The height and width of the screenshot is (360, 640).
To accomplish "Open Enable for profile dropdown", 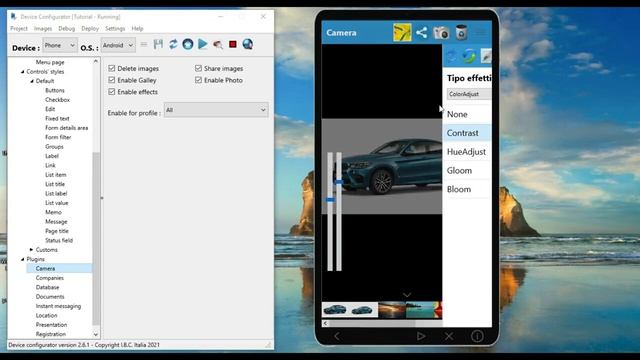I will coord(216,110).
